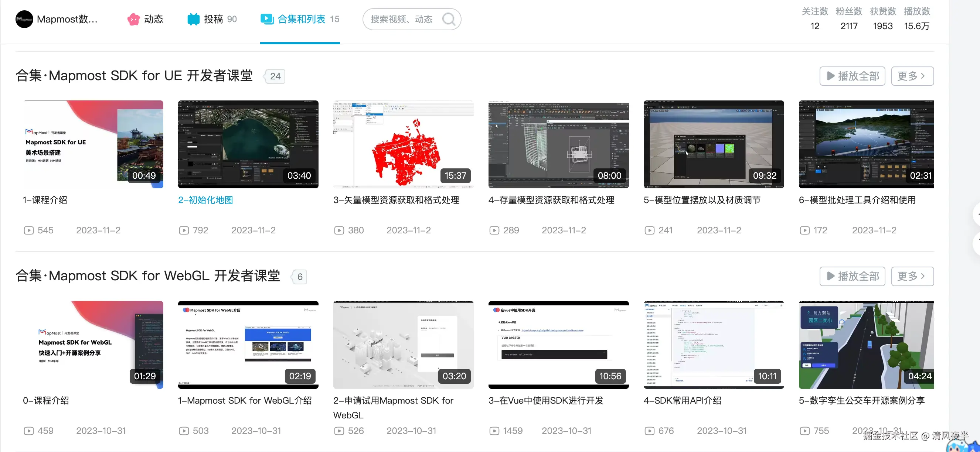
Task: Focus the 搜索视频、动态 search field
Action: coord(401,19)
